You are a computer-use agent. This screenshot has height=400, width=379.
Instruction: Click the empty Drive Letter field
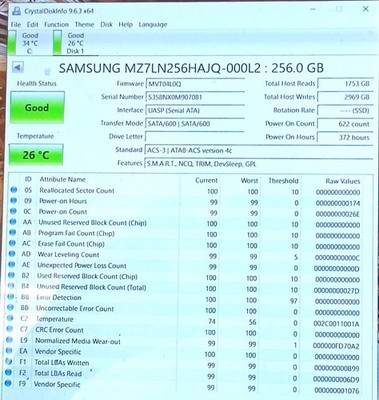pyautogui.click(x=195, y=137)
